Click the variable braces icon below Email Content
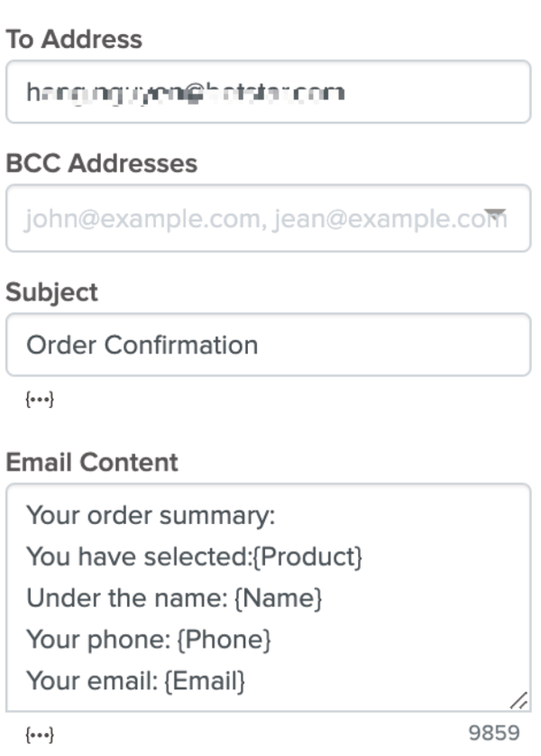This screenshot has width=541, height=756. pos(40,734)
